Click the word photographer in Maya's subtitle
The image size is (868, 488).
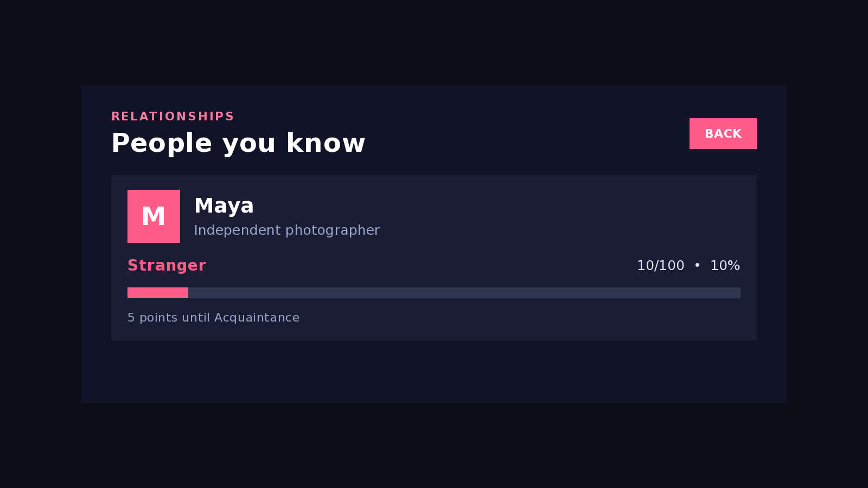tap(333, 230)
